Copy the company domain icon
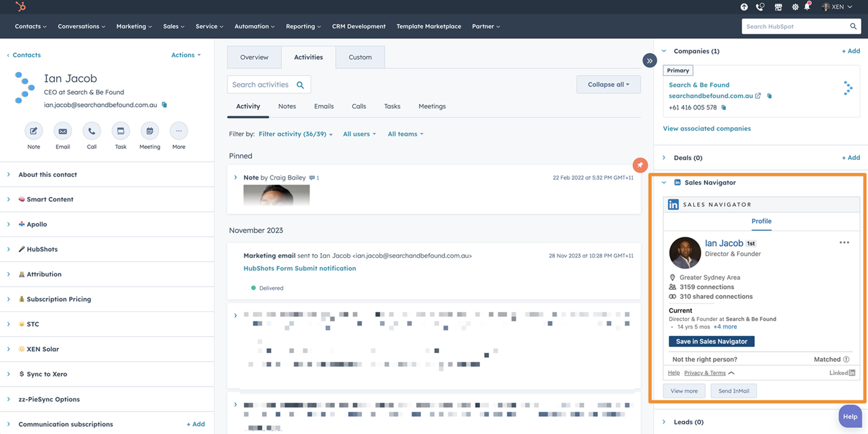 tap(769, 96)
